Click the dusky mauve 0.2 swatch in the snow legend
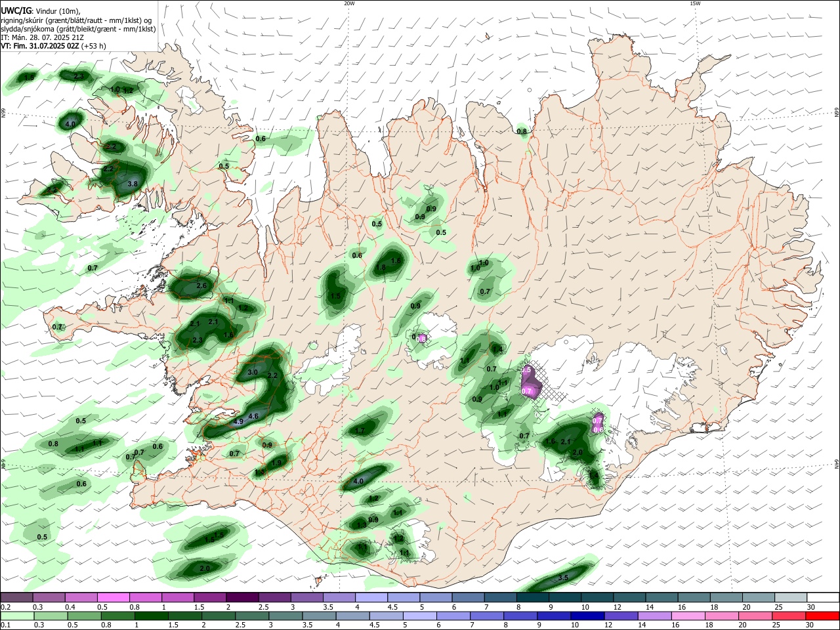840x630 pixels. [x=16, y=597]
